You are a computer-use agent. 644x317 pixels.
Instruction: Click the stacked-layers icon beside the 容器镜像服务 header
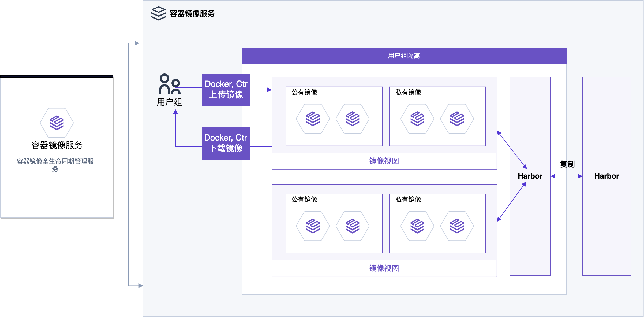pyautogui.click(x=159, y=13)
